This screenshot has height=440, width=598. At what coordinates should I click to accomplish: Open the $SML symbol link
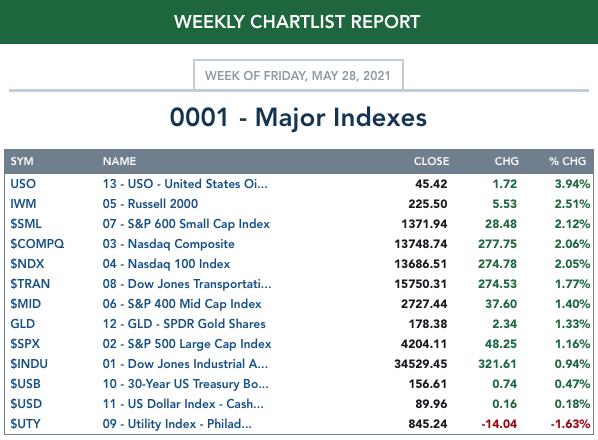click(26, 224)
